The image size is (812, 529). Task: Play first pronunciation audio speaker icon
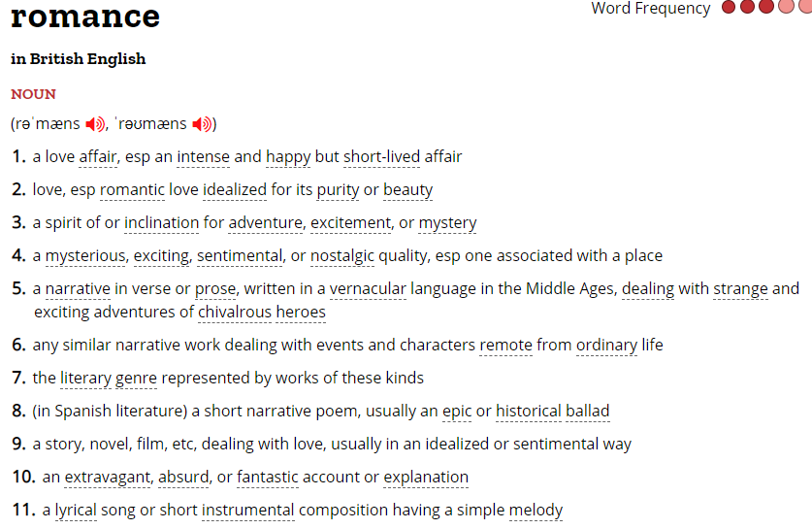(x=94, y=124)
